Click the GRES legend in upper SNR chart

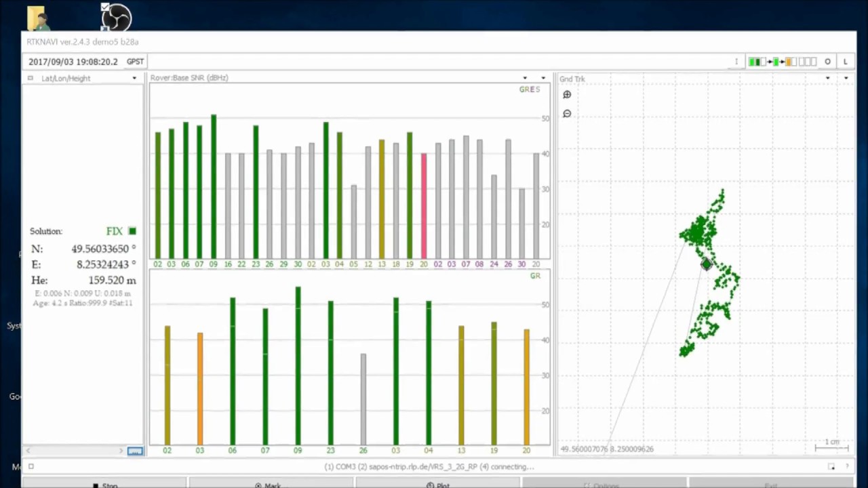click(530, 89)
